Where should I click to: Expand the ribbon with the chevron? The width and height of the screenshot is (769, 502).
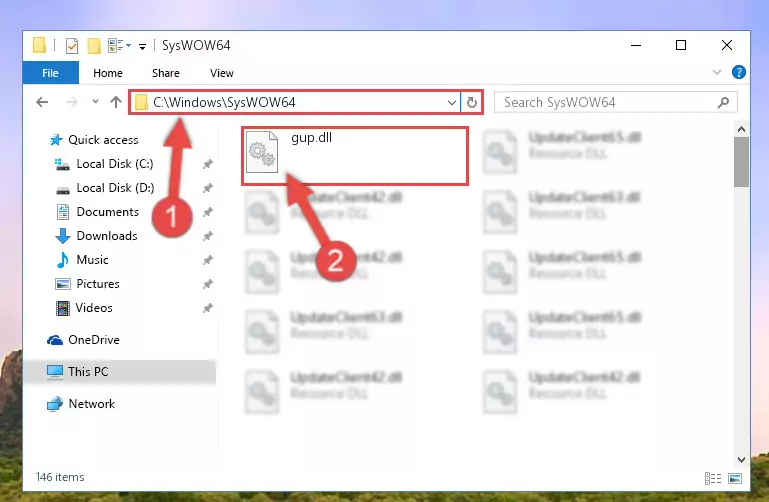click(x=717, y=73)
